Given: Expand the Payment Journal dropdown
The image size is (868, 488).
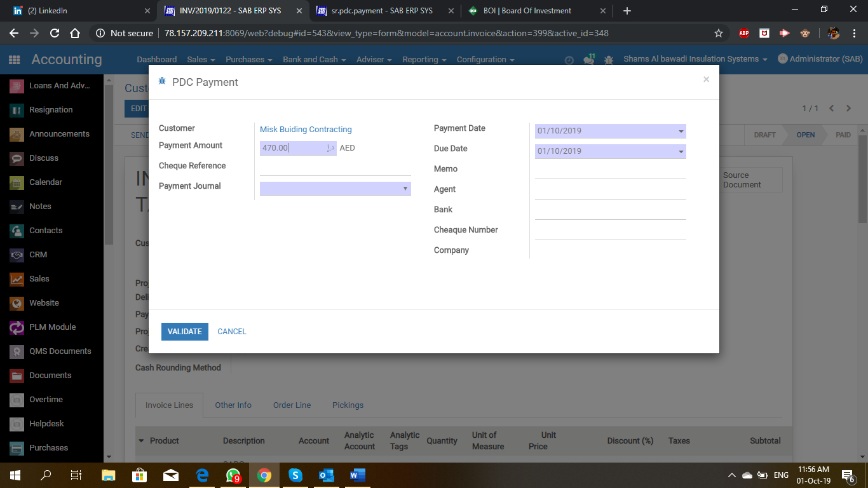Looking at the screenshot, I should coord(405,189).
